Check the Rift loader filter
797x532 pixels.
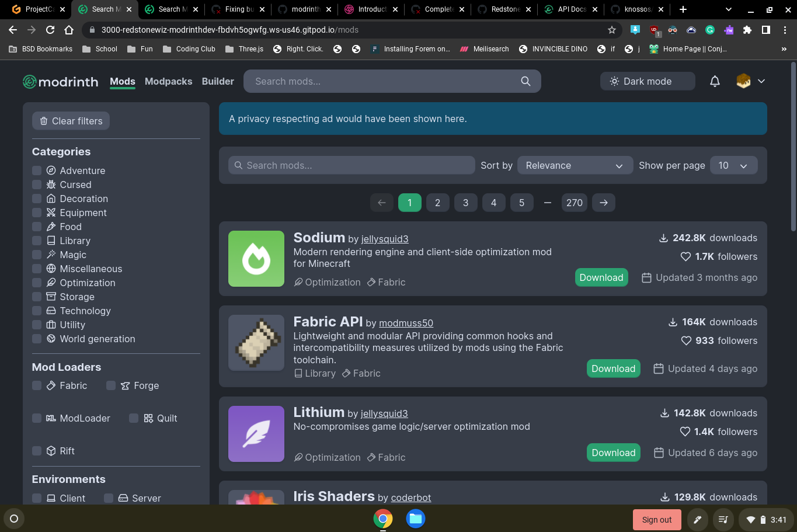pyautogui.click(x=37, y=451)
